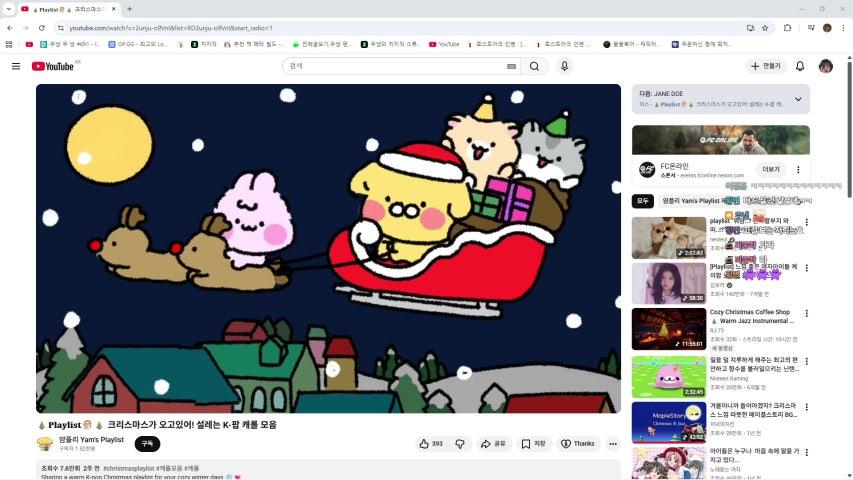Expand the 다음: JANE DOE queue panel
The image size is (853, 480).
[x=798, y=100]
